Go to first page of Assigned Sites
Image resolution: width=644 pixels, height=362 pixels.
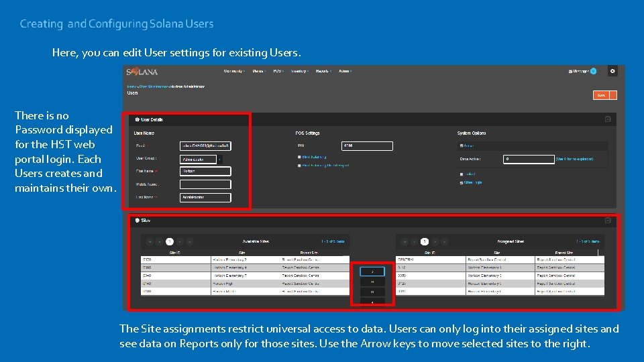point(405,242)
